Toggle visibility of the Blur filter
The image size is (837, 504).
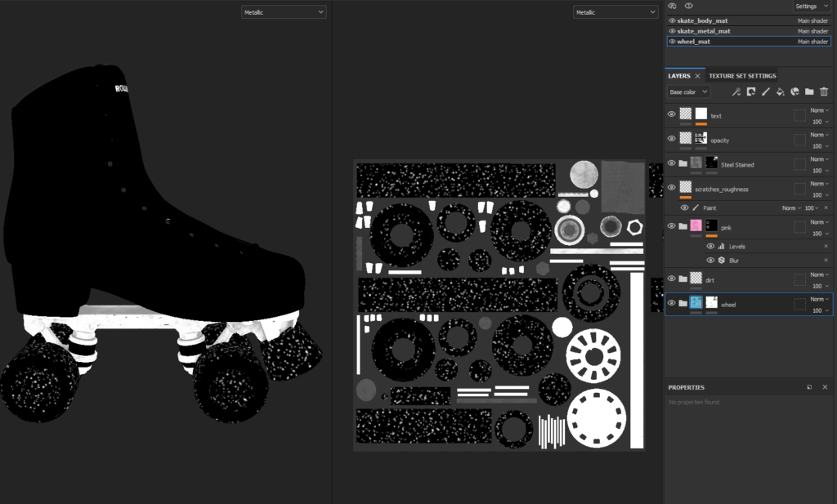tap(710, 261)
